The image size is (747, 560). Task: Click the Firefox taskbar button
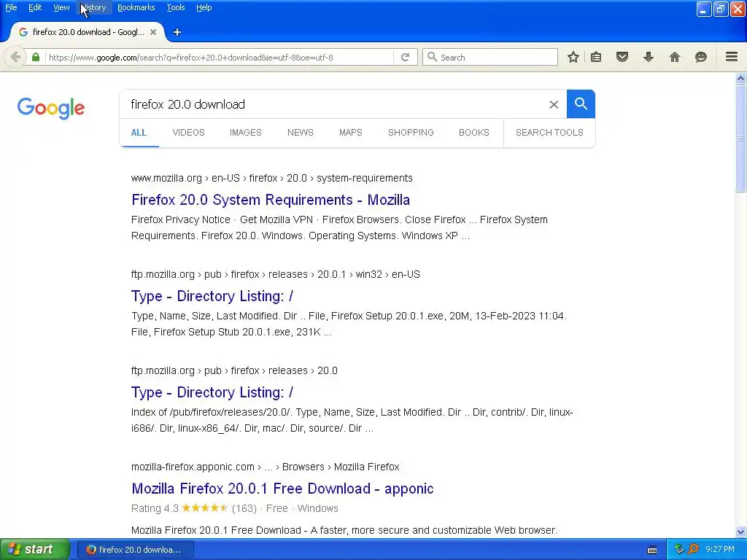(x=135, y=550)
